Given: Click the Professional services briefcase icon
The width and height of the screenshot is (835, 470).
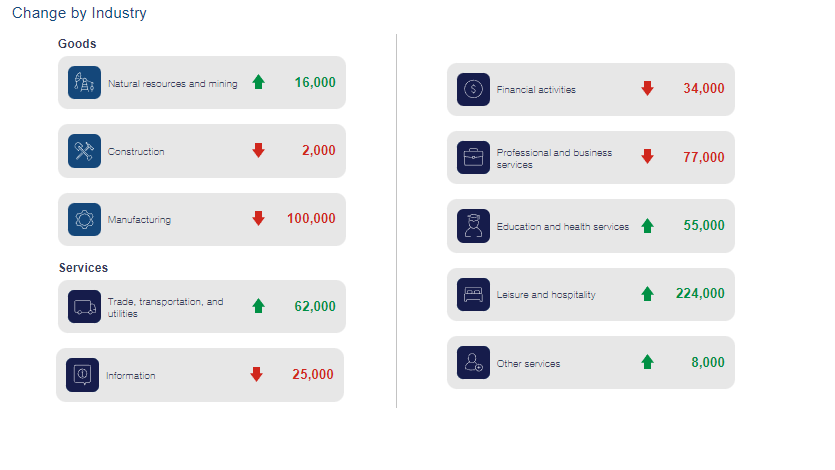Looking at the screenshot, I should pyautogui.click(x=473, y=158).
